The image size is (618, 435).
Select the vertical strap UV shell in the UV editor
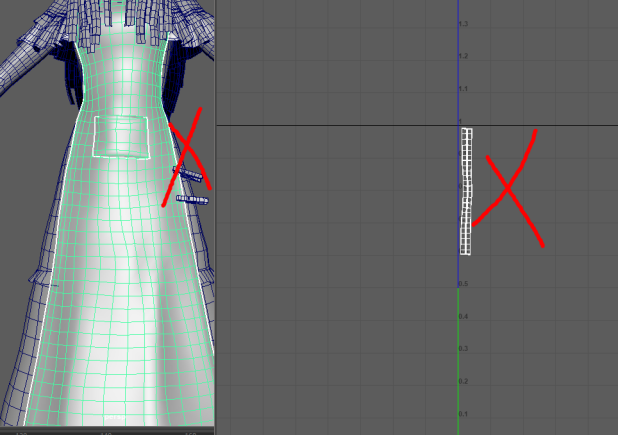(x=466, y=191)
